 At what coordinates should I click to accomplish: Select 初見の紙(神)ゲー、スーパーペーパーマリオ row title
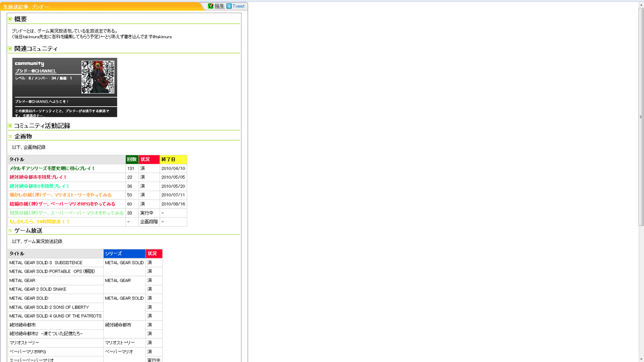(x=66, y=213)
